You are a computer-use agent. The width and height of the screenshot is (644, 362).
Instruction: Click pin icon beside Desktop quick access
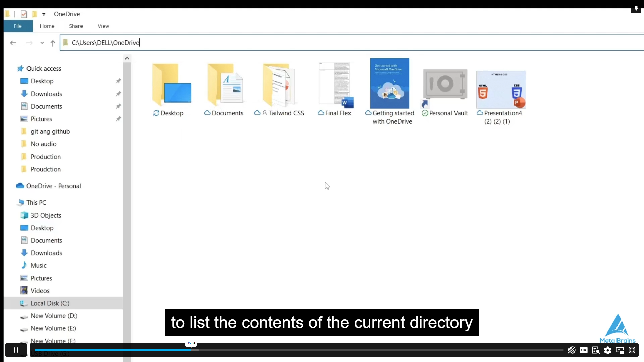118,81
